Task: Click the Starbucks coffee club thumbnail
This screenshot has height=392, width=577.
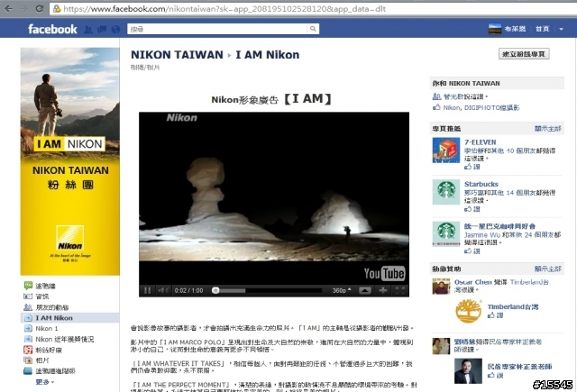Action: point(446,234)
